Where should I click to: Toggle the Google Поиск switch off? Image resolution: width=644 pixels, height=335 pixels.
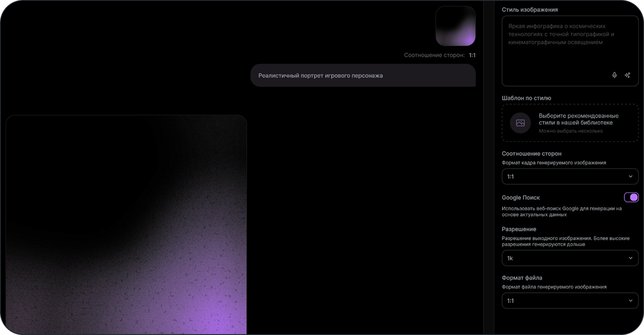(631, 197)
